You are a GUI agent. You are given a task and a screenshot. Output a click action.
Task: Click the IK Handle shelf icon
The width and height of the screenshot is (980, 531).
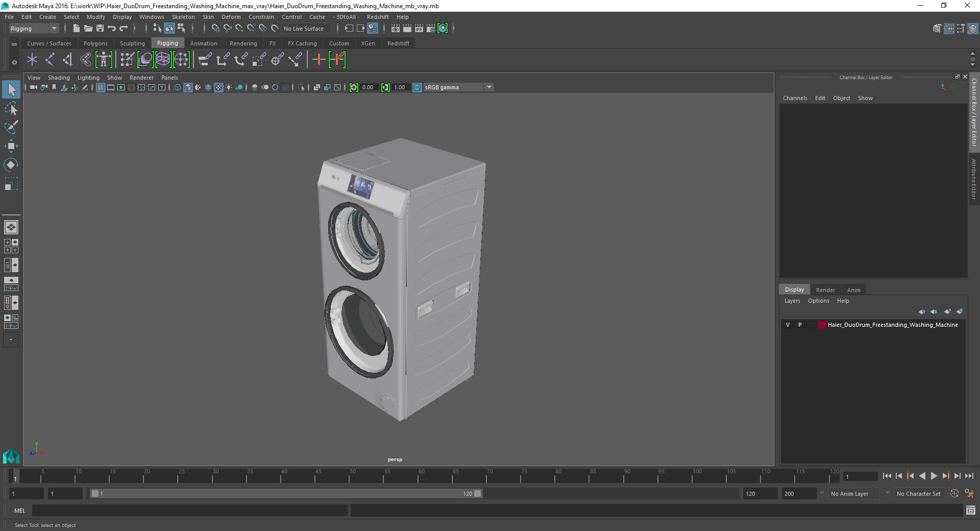click(68, 60)
